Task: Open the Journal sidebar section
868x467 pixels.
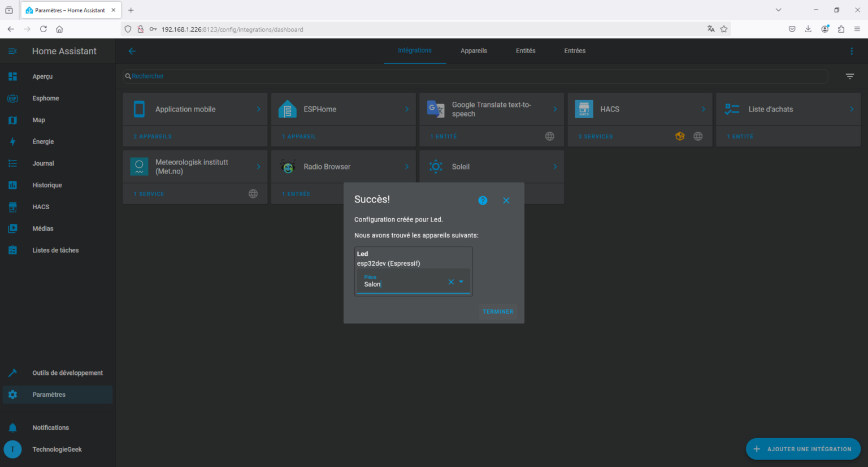Action: pyautogui.click(x=43, y=163)
